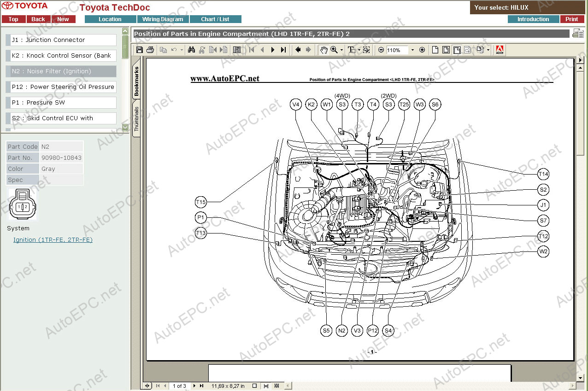The width and height of the screenshot is (588, 391).
Task: Open the rotate view dropdown arrow
Action: click(x=488, y=50)
